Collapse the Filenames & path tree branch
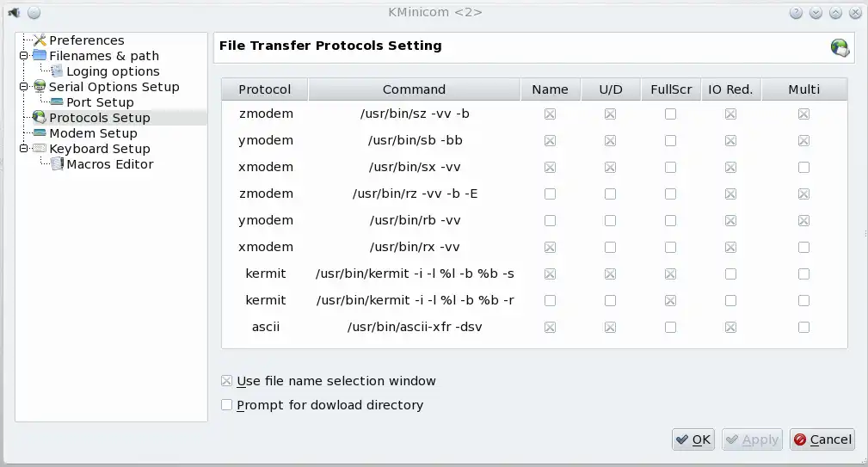The image size is (868, 467). pos(23,55)
